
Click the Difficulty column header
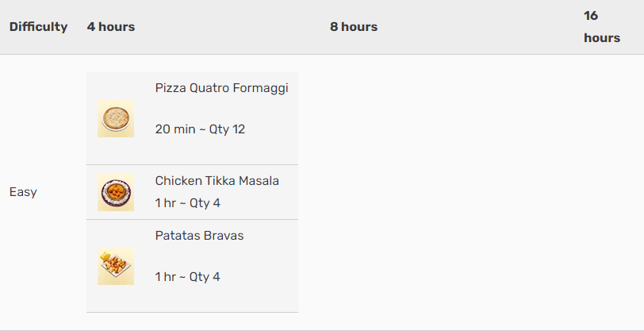38,27
